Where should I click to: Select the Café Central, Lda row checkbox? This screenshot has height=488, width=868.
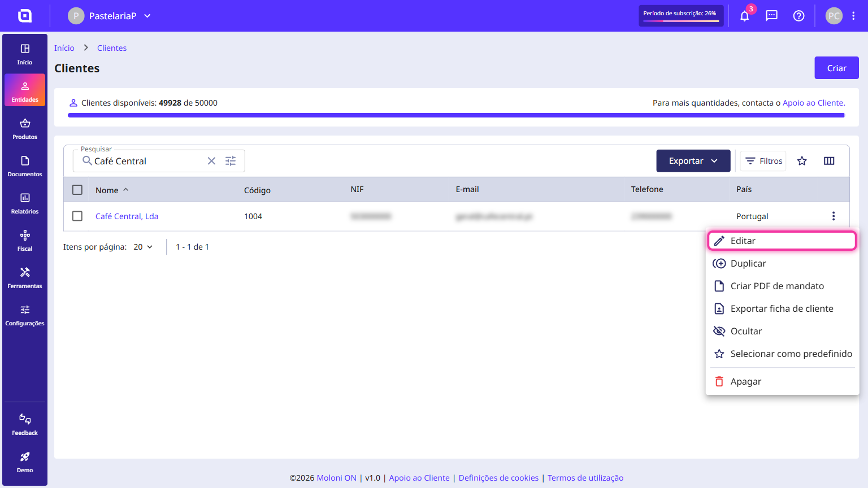coord(77,216)
